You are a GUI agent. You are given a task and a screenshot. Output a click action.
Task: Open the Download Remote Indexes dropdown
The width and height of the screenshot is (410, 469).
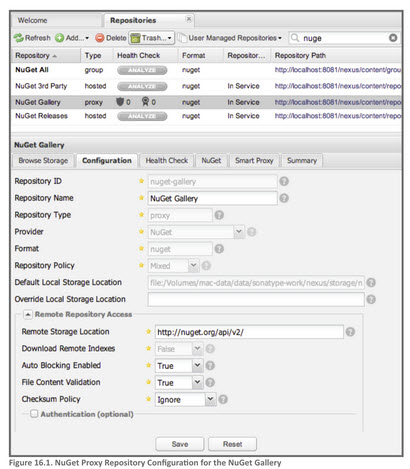(x=197, y=349)
